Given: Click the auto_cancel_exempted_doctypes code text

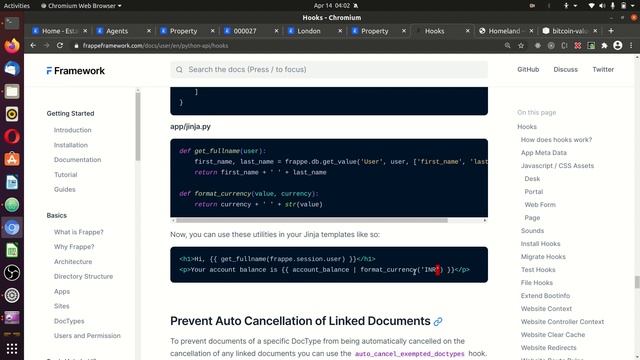Looking at the screenshot, I should (409, 354).
